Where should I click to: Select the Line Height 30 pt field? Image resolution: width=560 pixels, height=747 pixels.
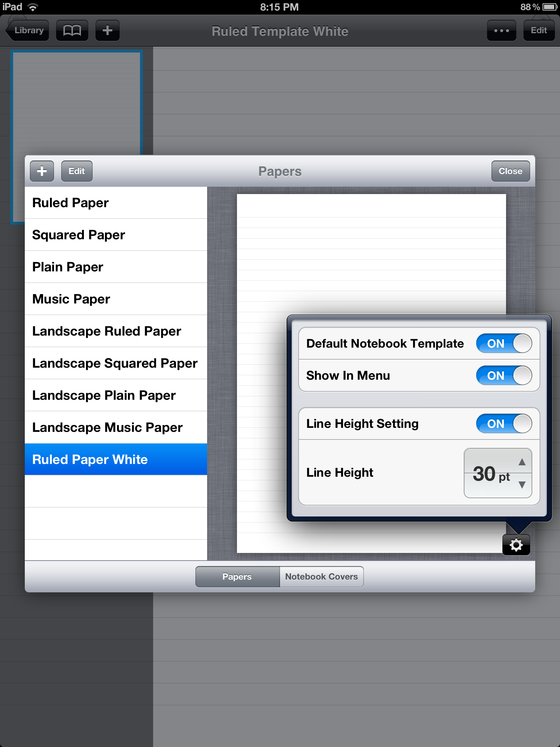[498, 473]
